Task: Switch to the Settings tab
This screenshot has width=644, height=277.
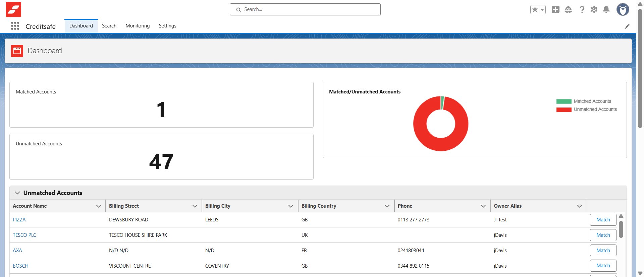Action: (x=167, y=26)
